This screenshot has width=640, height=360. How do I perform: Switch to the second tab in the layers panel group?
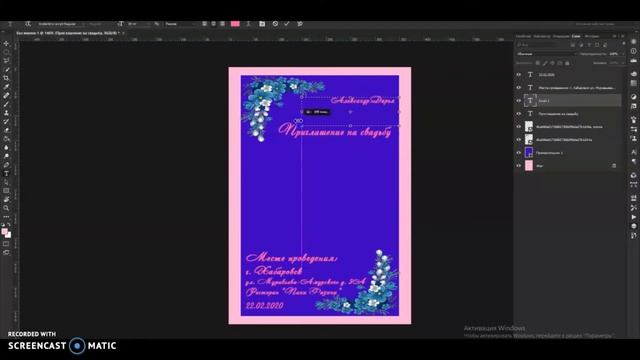point(542,36)
